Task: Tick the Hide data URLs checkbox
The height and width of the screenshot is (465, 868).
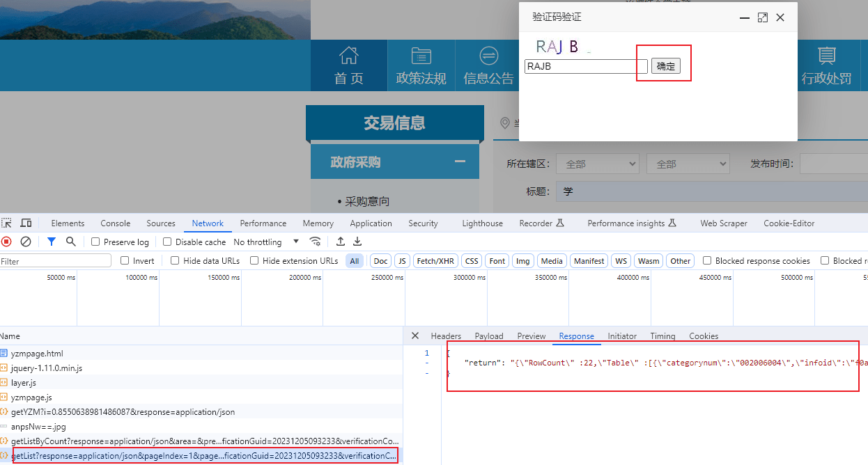Action: pyautogui.click(x=175, y=261)
